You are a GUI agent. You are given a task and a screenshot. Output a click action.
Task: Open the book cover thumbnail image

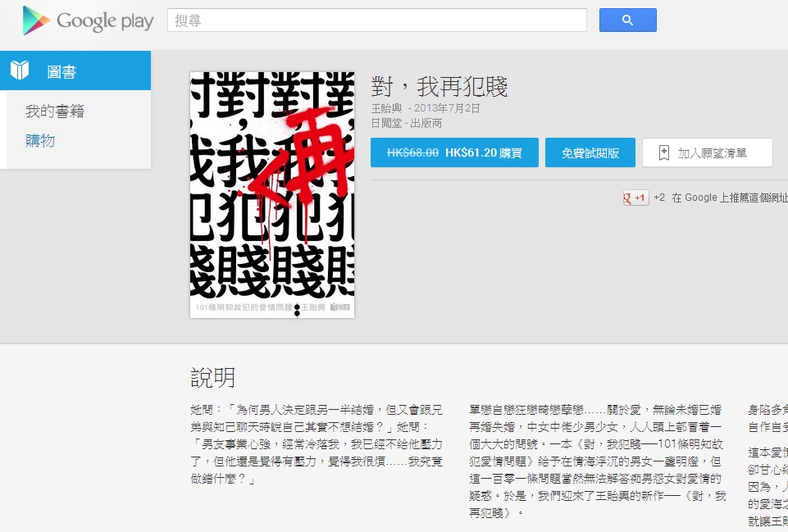coord(272,194)
